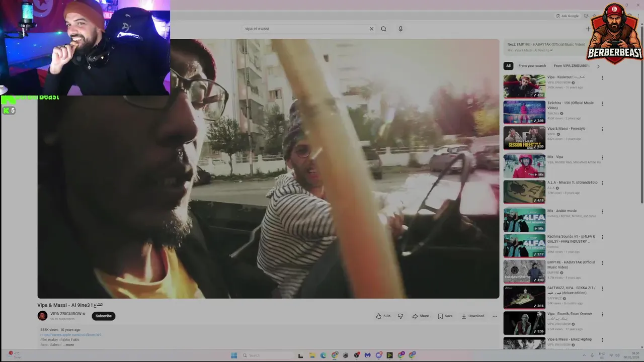Open more actions ellipsis below video
This screenshot has height=362, width=644.
tap(495, 316)
